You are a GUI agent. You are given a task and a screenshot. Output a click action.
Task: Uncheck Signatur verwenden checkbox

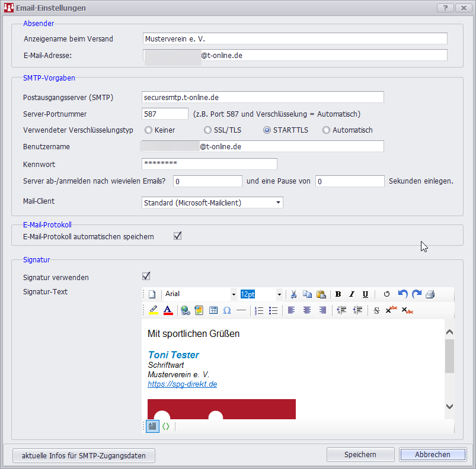(146, 277)
